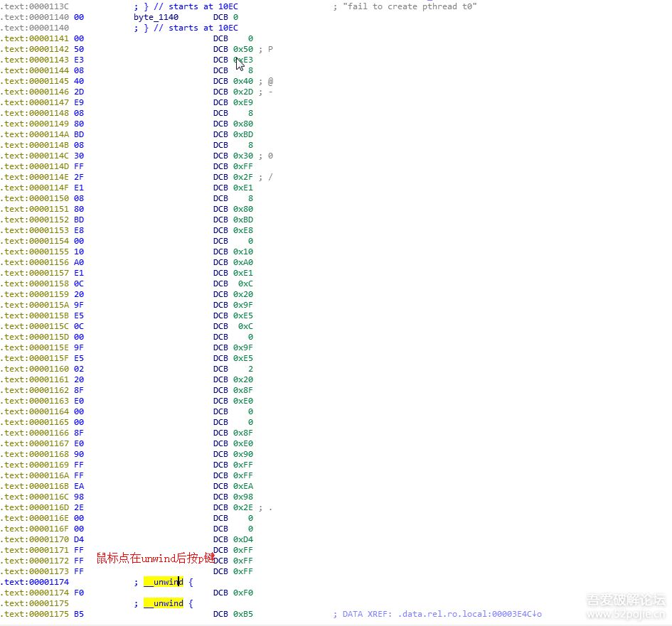This screenshot has height=626, width=672.
Task: Select DCB 0xE9 operand at address 00001147
Action: pyautogui.click(x=243, y=103)
